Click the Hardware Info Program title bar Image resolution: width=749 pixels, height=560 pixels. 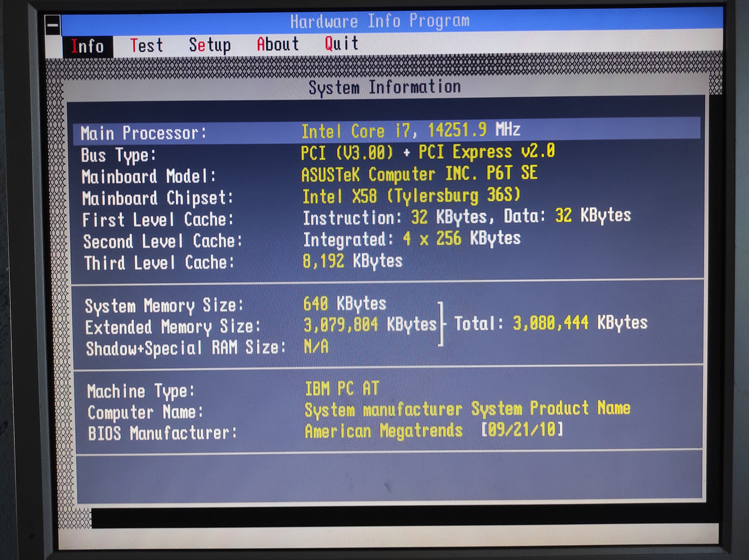coord(380,21)
